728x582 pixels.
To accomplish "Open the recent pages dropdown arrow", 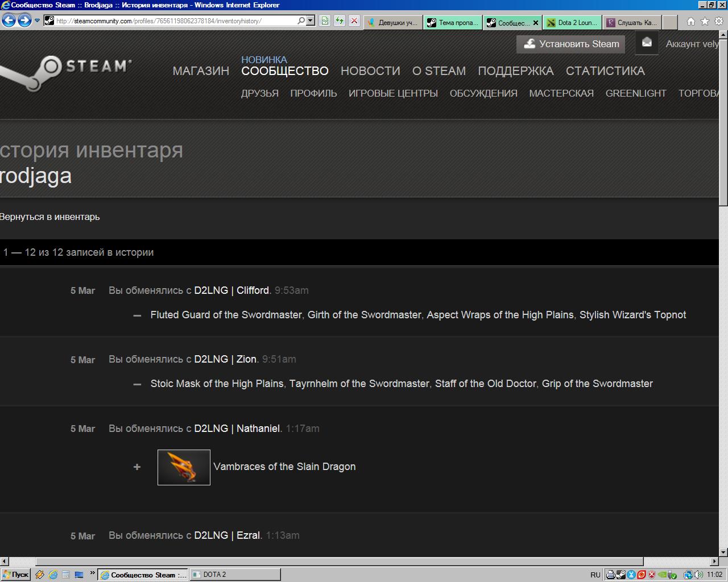I will (x=37, y=20).
